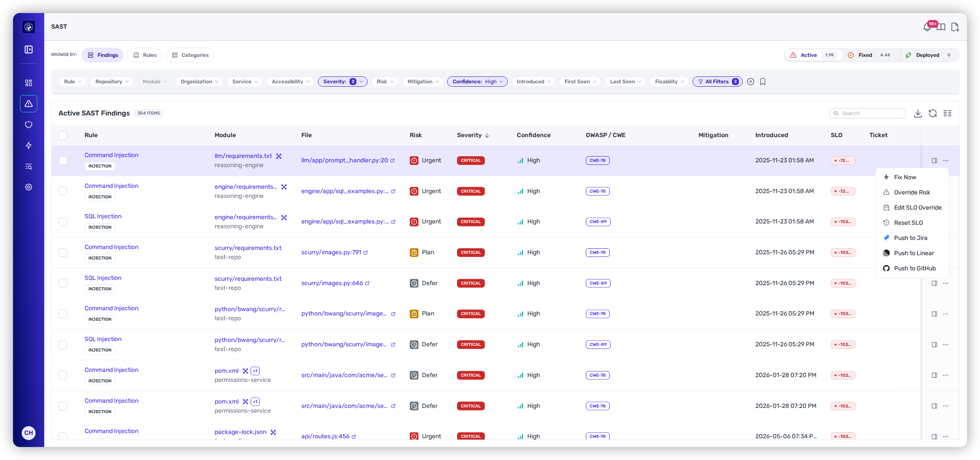Select Push to Jira menu item
This screenshot has width=980, height=460.
coord(912,238)
